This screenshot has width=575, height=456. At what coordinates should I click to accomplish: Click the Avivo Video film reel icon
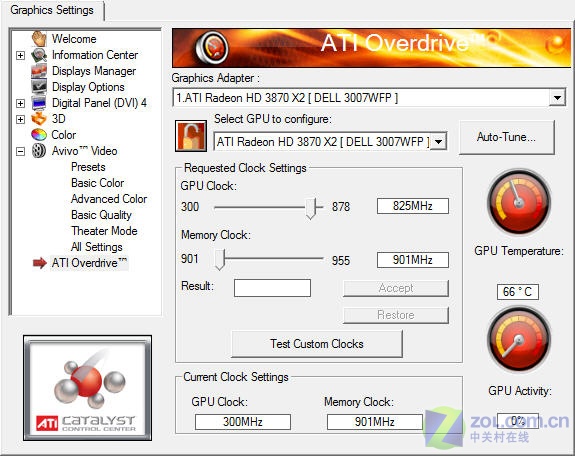tap(39, 151)
